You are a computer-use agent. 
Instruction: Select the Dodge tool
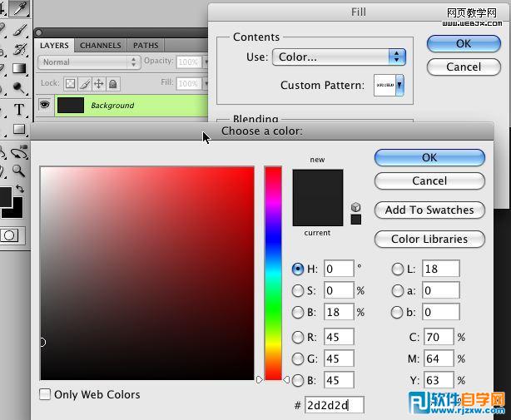point(18,87)
